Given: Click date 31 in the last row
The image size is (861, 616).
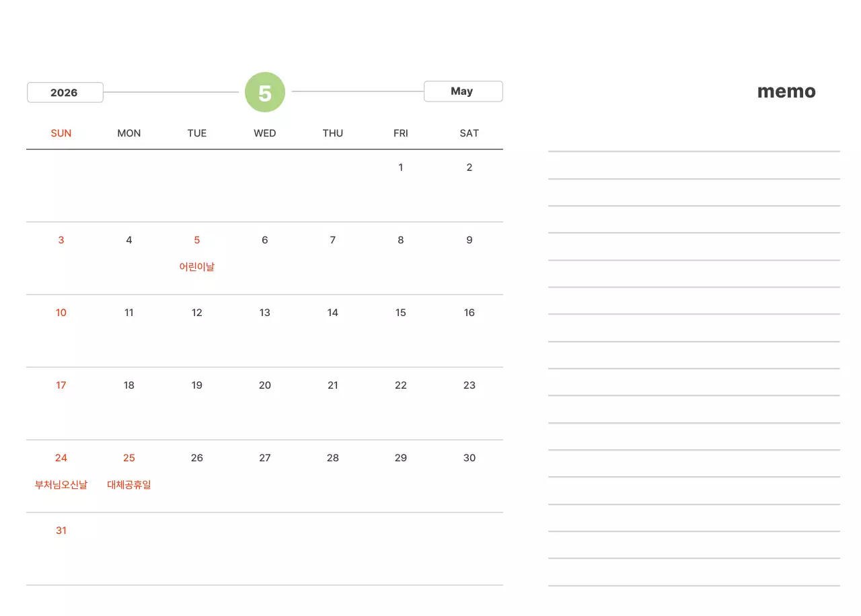Looking at the screenshot, I should (61, 531).
